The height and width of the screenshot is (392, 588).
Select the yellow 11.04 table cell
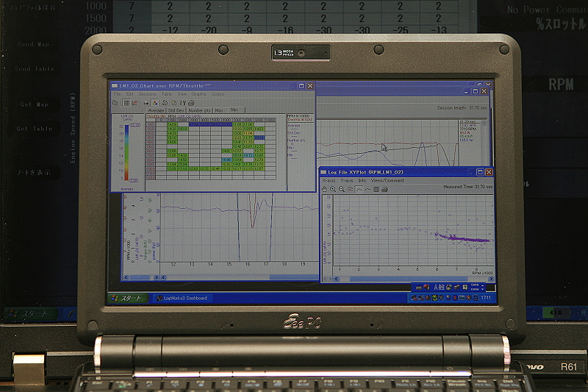248,133
